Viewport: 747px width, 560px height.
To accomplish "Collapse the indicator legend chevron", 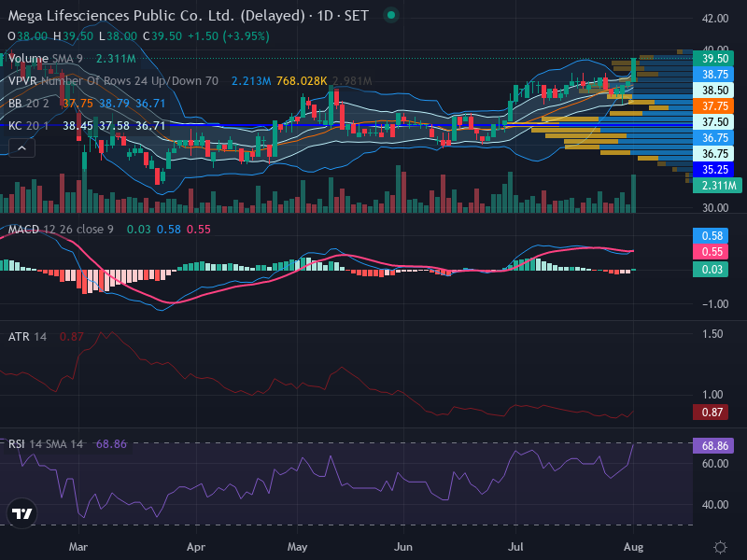I will coord(21,148).
